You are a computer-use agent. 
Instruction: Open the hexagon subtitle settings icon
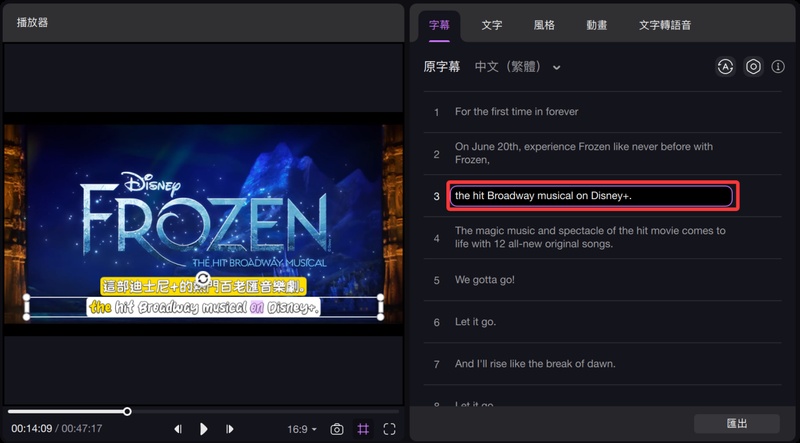tap(753, 66)
